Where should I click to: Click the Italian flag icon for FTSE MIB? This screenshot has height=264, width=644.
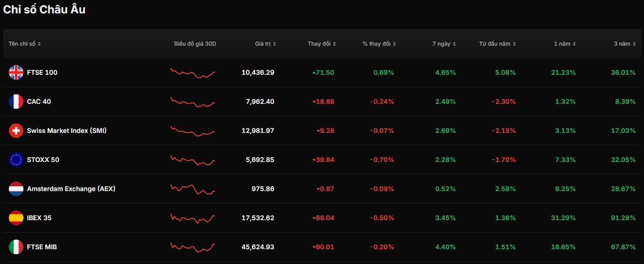[x=16, y=247]
